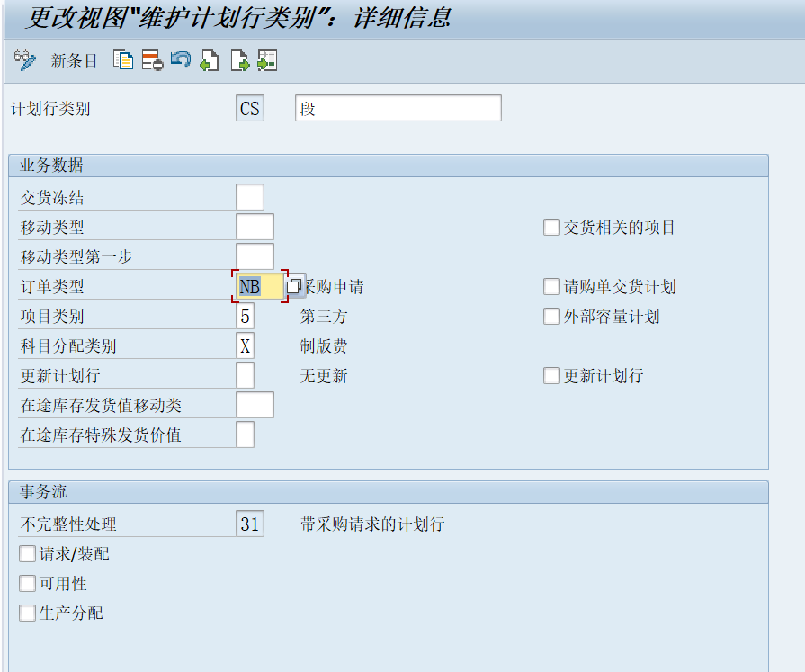Click the undo change arrow icon

click(181, 60)
